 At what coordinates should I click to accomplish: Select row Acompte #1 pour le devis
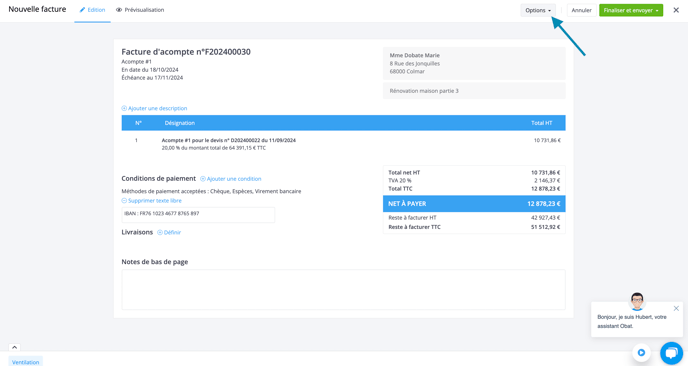pyautogui.click(x=343, y=144)
